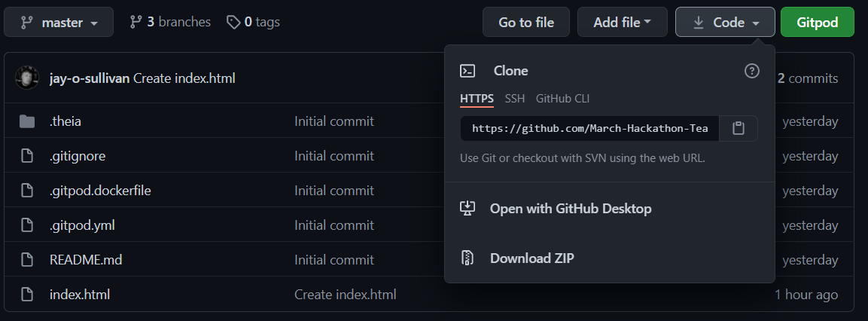Open the .gitignore file
The width and height of the screenshot is (868, 321).
78,156
